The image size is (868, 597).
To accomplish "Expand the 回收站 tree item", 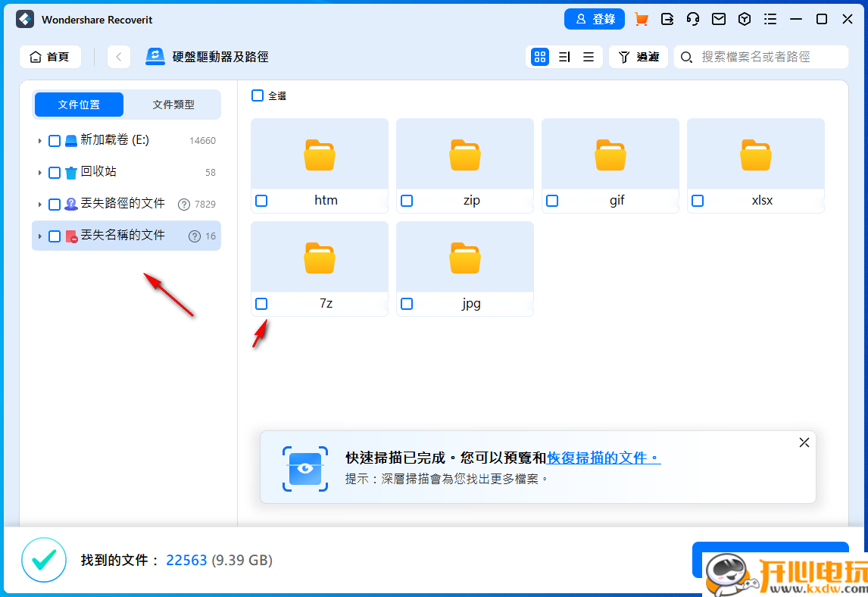I will 40,172.
